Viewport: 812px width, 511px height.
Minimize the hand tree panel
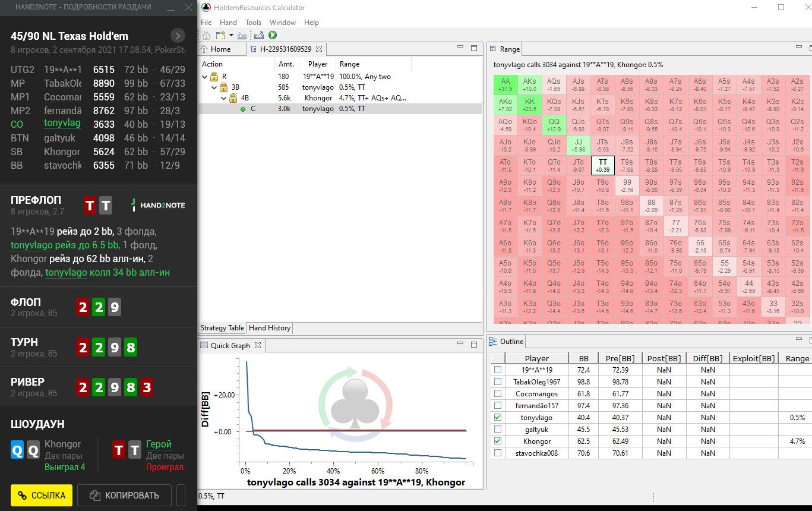coord(460,48)
